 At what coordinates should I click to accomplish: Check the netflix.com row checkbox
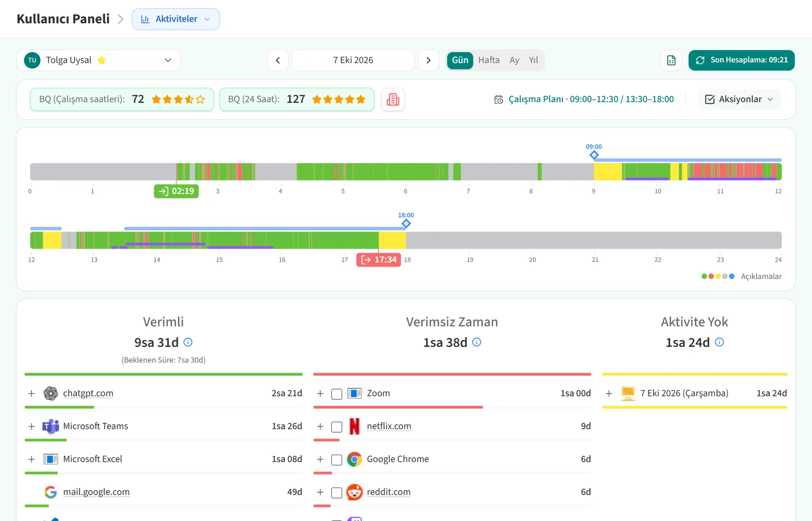pyautogui.click(x=336, y=427)
